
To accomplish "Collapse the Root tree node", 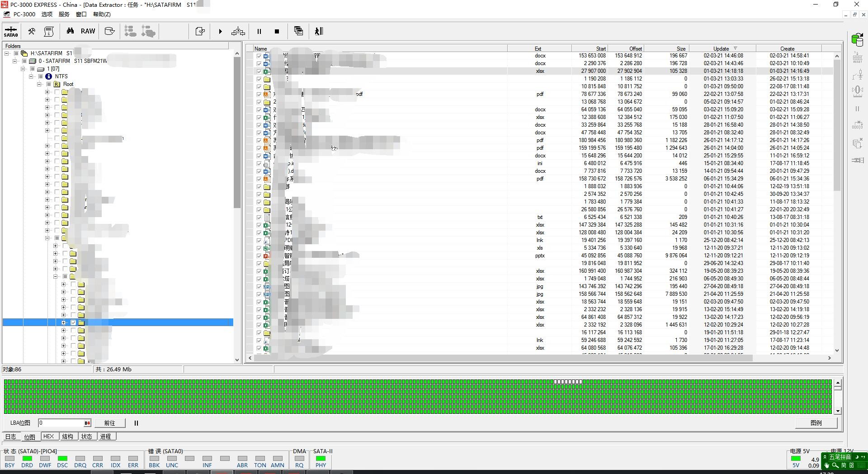I will [39, 84].
